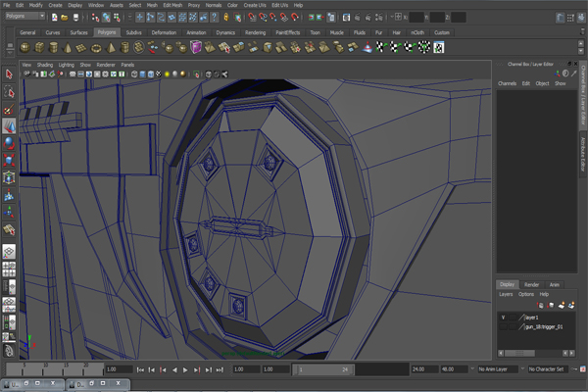Open the character set dropdown arrow
588x392 pixels.
coord(522,369)
